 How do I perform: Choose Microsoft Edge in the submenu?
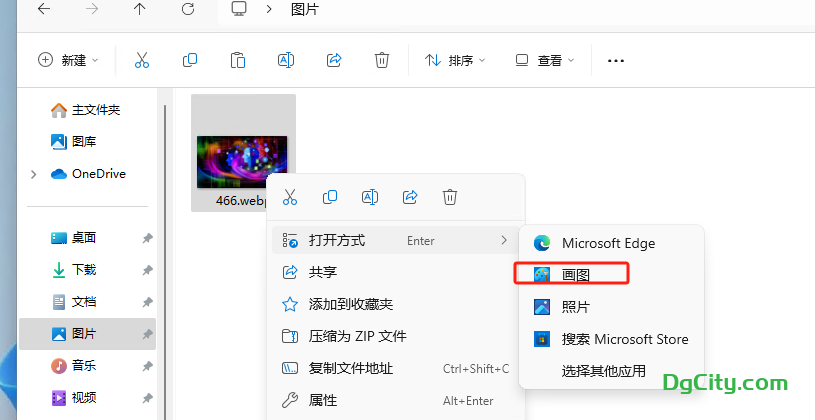pos(607,243)
